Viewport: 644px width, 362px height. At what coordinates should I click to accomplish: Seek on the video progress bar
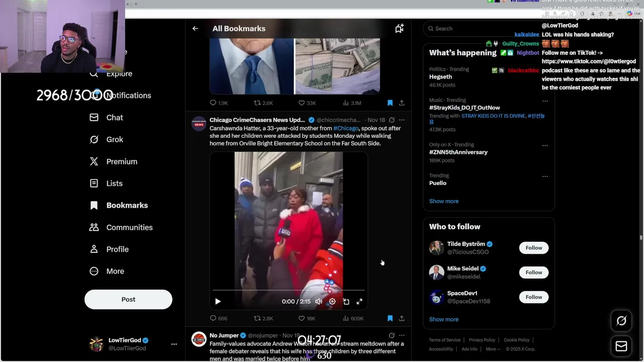pyautogui.click(x=289, y=291)
